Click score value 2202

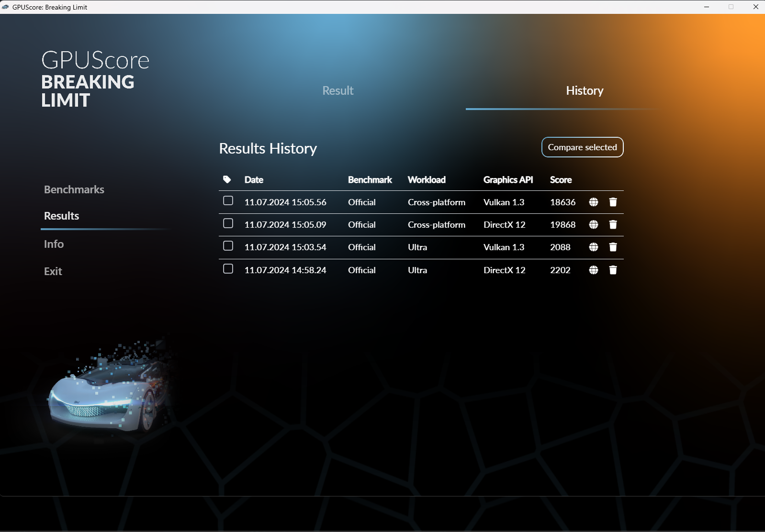[560, 270]
